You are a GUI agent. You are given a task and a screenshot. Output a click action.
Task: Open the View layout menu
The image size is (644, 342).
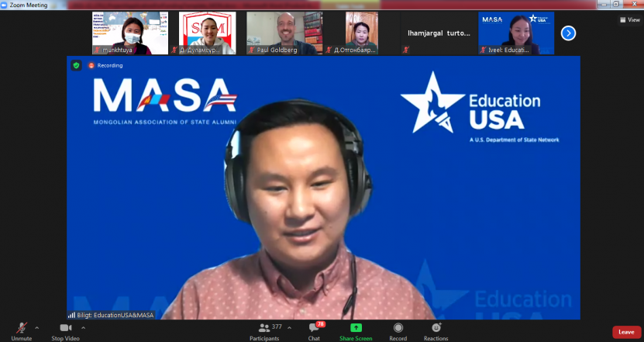[x=631, y=19]
